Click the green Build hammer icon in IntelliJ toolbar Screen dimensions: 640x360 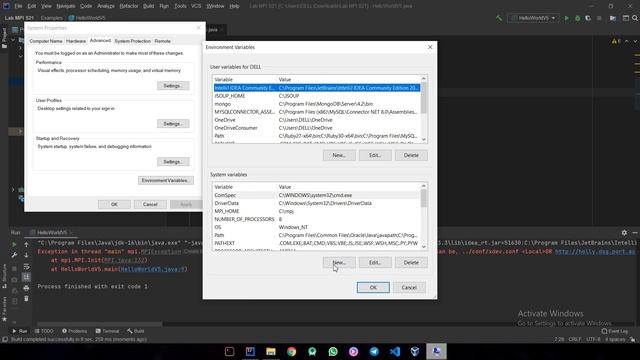coord(499,18)
